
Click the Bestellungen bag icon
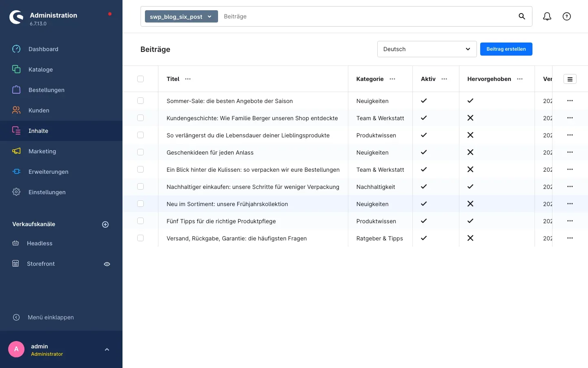16,90
